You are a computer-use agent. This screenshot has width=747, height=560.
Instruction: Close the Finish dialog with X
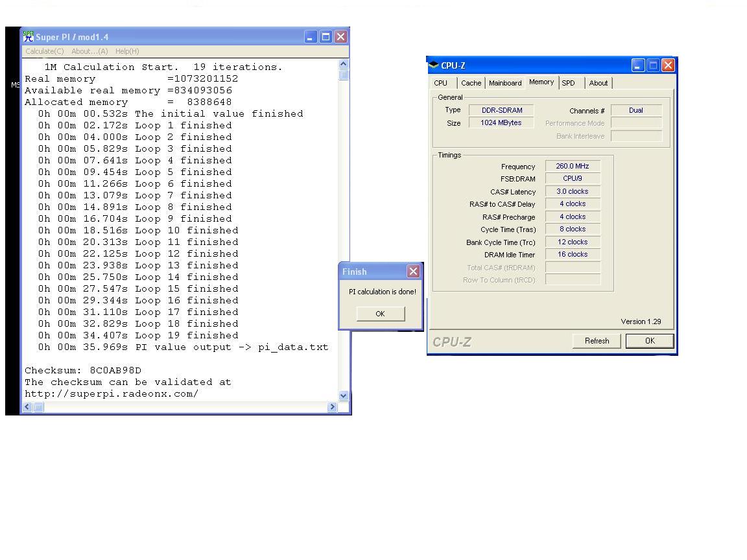click(x=413, y=272)
